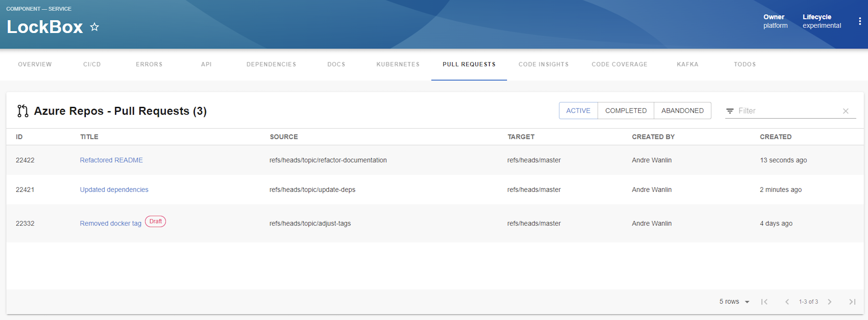Open the CI/CD tab
Viewport: 868px width, 320px height.
pyautogui.click(x=92, y=64)
